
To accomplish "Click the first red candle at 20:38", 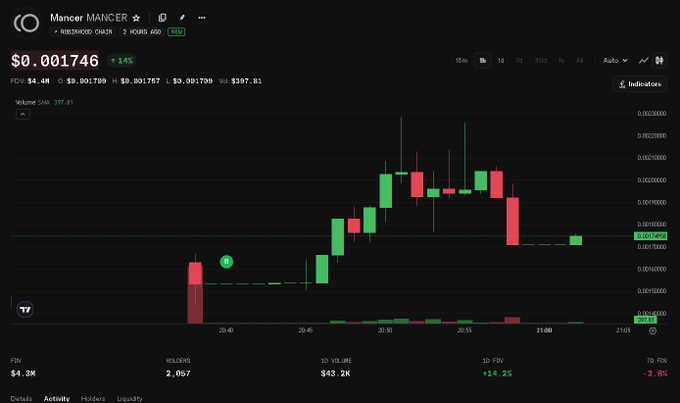I will [195, 273].
